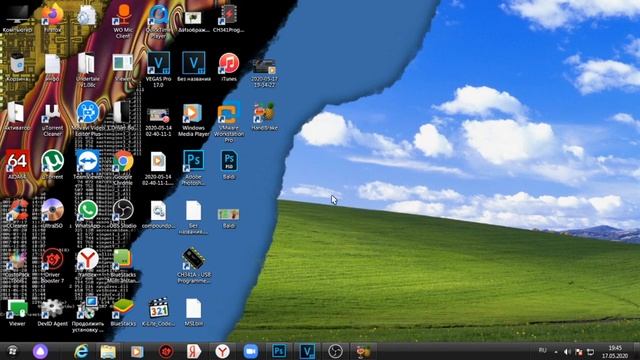Open the DevID Agent desktop shortcut
This screenshot has height=360, width=640.
52,312
